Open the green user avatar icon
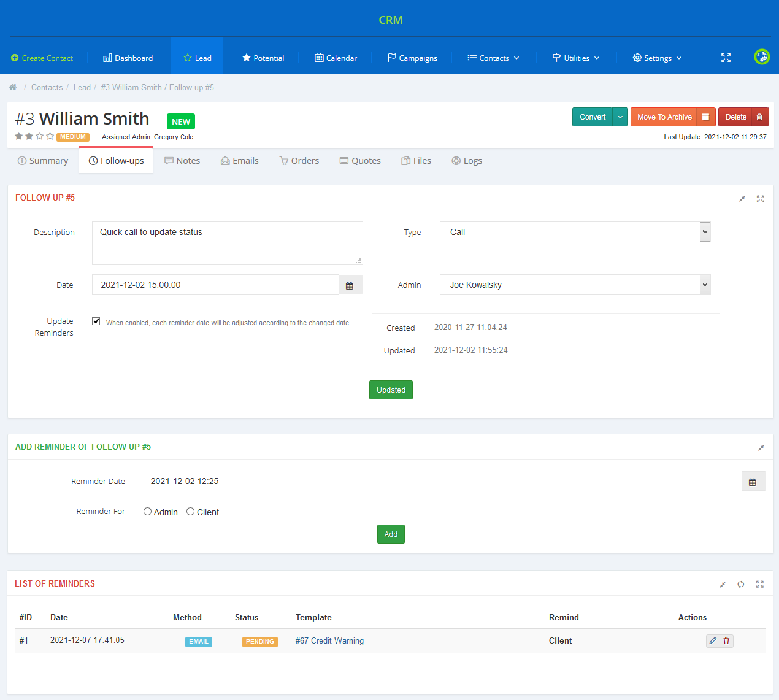The height and width of the screenshot is (700, 779). 762,57
